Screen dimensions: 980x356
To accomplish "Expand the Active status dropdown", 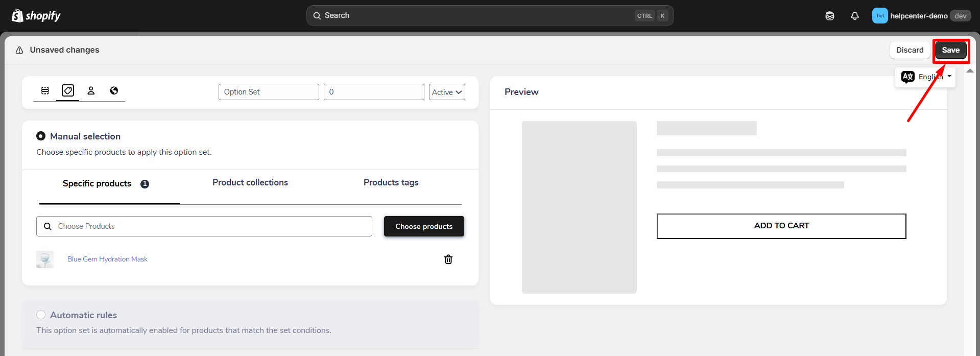I will tap(447, 92).
